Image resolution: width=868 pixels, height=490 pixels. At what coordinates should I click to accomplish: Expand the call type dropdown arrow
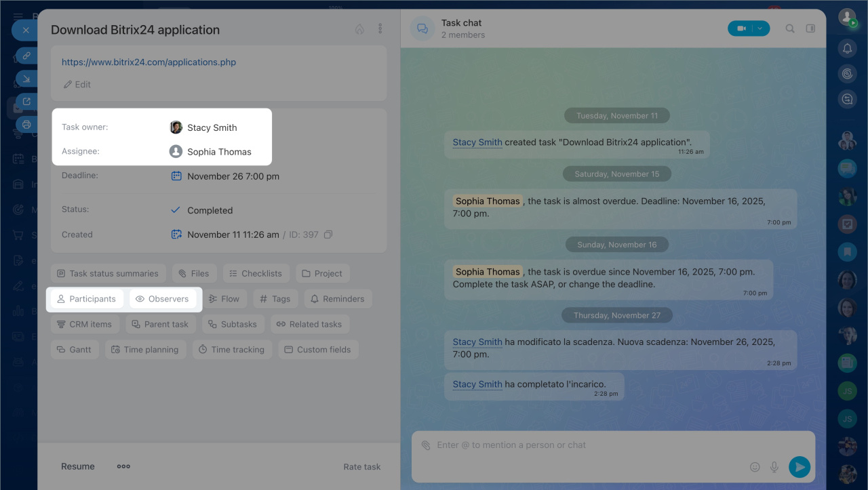(x=762, y=28)
